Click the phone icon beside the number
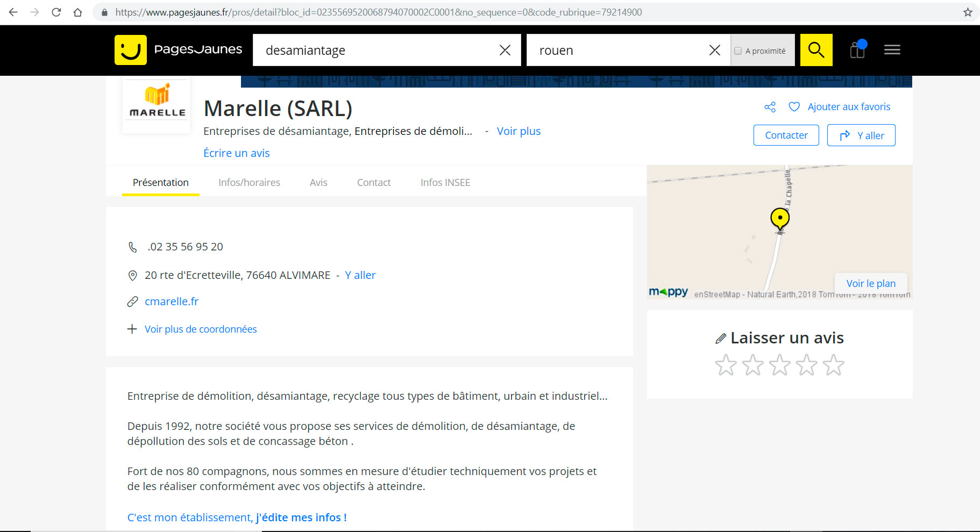This screenshot has width=980, height=532. (132, 247)
